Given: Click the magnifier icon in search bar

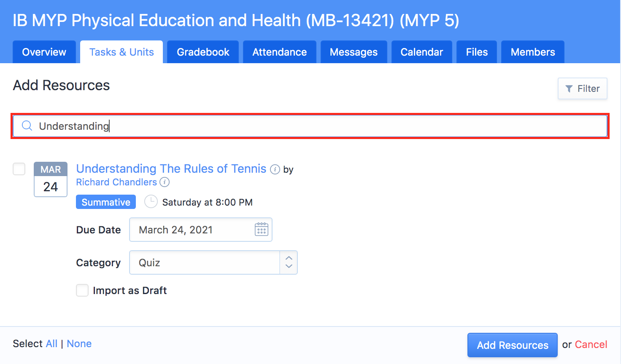Looking at the screenshot, I should point(27,126).
